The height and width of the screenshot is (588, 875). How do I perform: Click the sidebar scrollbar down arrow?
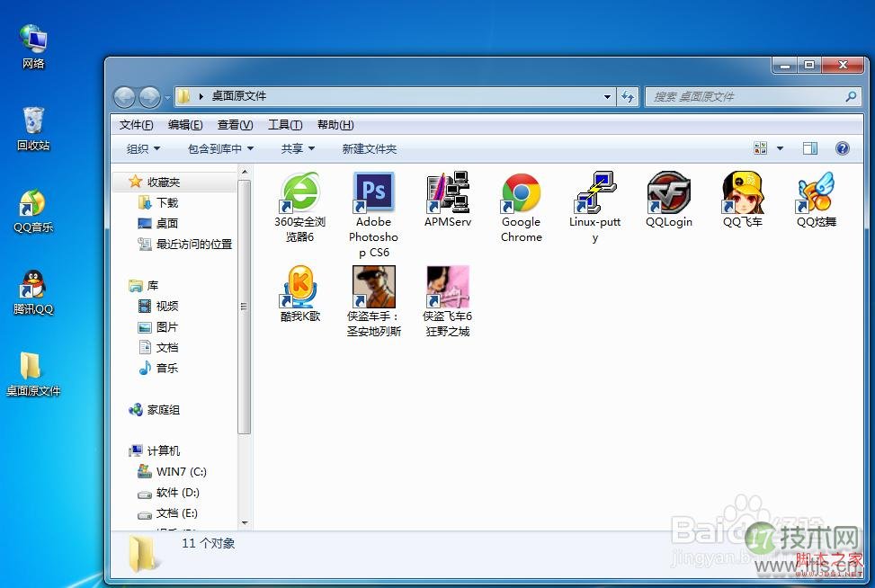244,522
